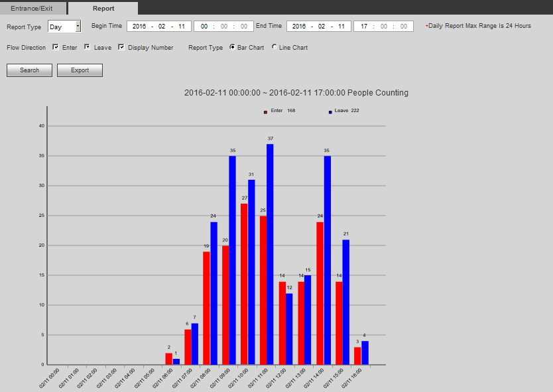The image size is (553, 392).
Task: Click the red bar labeled 19
Action: click(206, 308)
